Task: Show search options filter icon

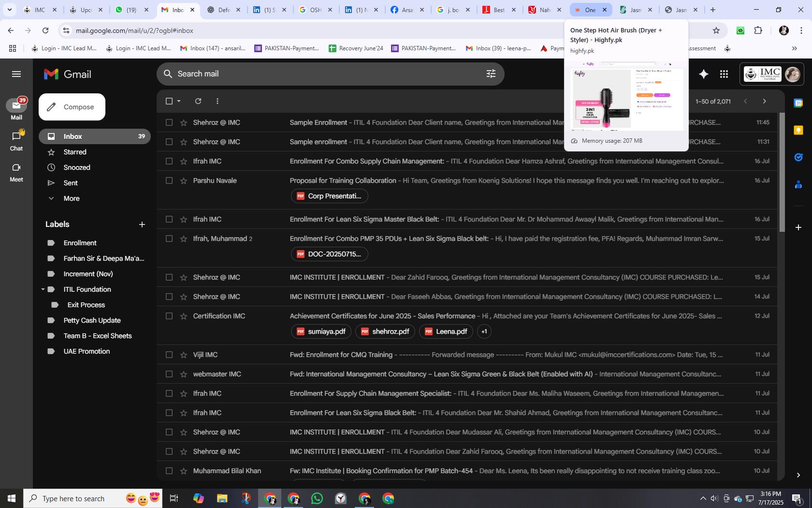Action: point(491,74)
